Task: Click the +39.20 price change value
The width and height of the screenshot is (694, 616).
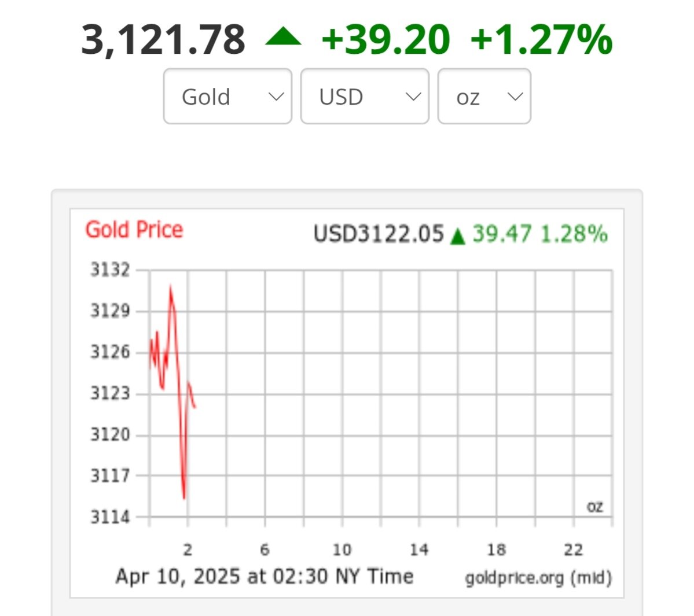Action: (385, 40)
